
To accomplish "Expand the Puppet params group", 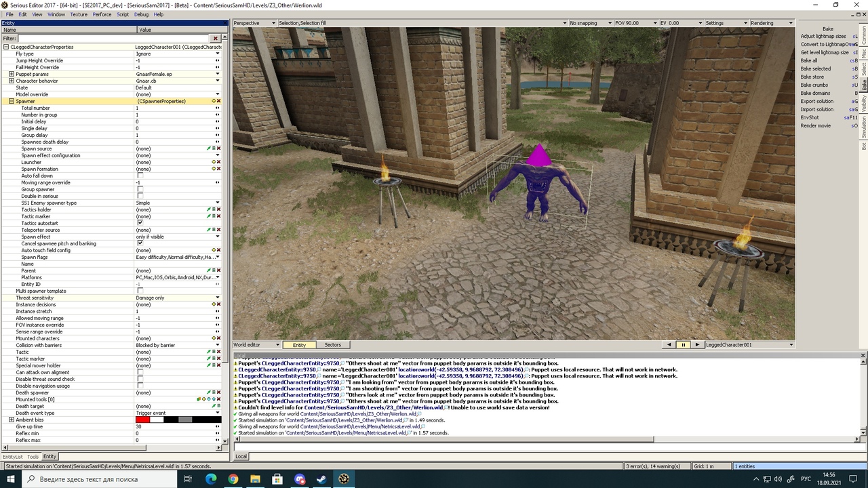I will pos(12,74).
